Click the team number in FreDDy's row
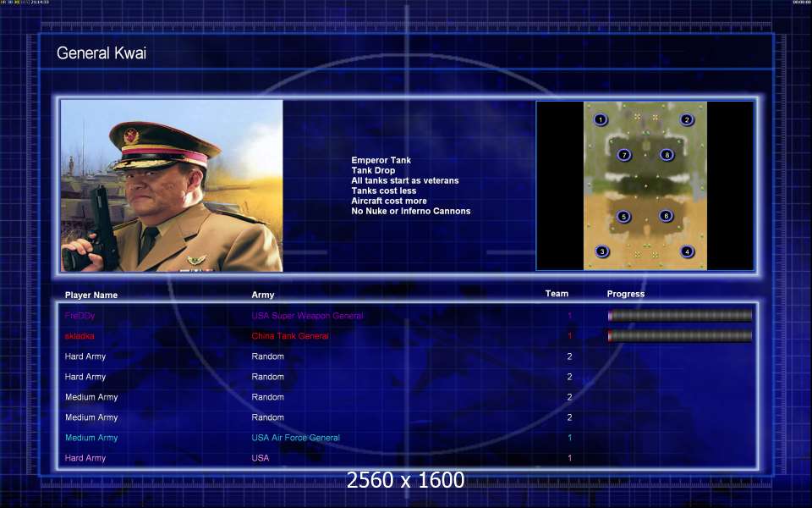 569,316
